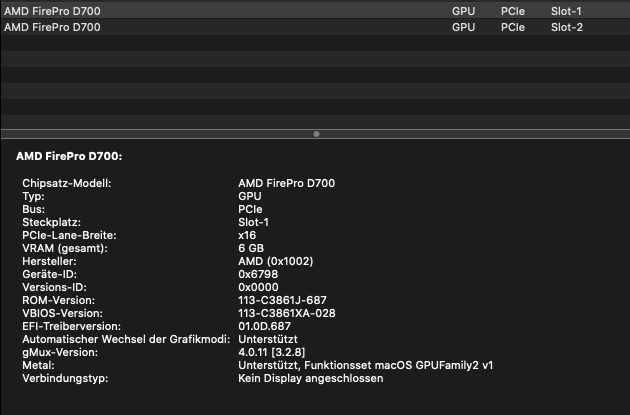Click the value 0x6798
The image size is (630, 415).
click(x=258, y=274)
